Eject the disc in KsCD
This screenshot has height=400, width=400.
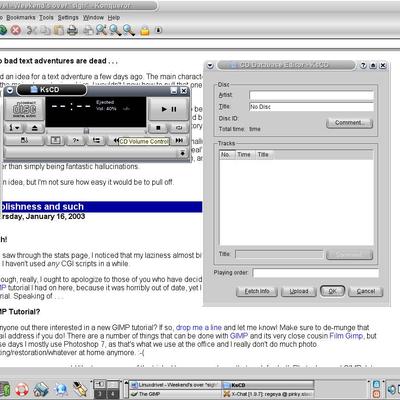[x=35, y=128]
